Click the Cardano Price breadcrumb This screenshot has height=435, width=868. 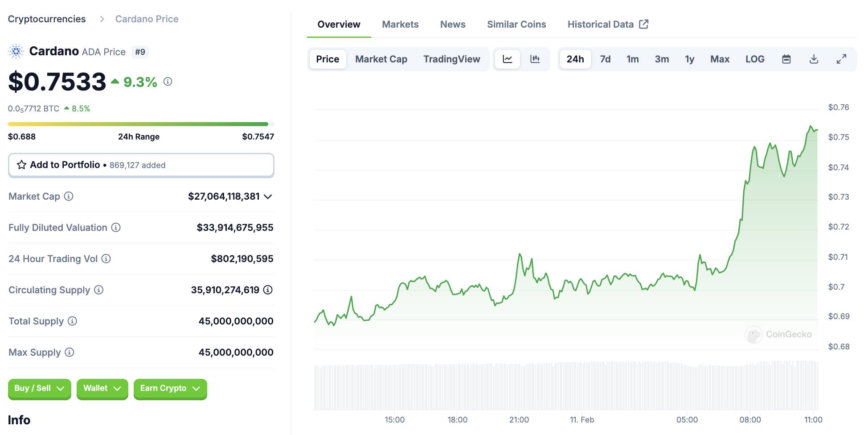pyautogui.click(x=147, y=19)
